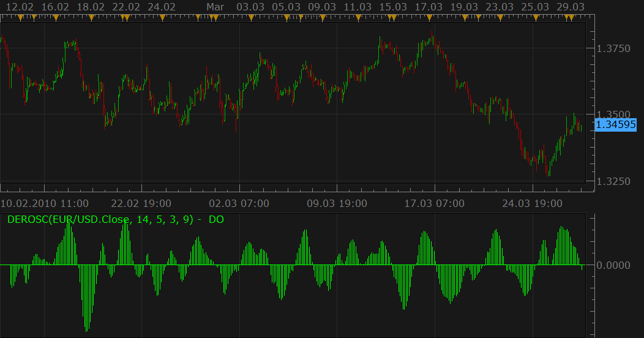The image size is (644, 338).
Task: Select the orange marker below the 24.02 date
Action: [162, 18]
